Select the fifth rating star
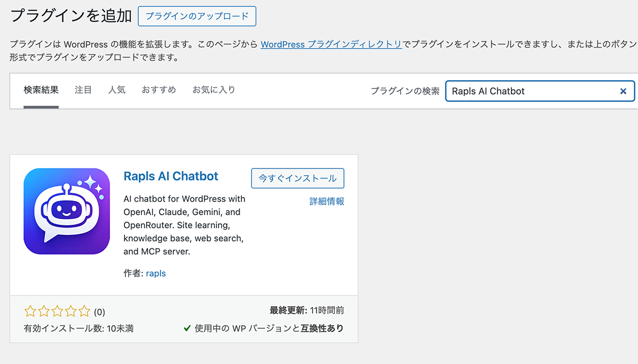638x364 pixels. pyautogui.click(x=85, y=311)
